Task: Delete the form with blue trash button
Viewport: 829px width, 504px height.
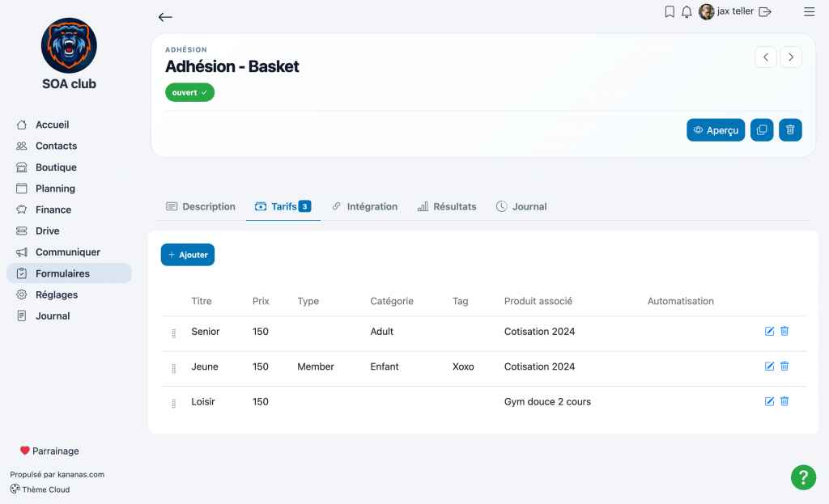Action: click(x=790, y=130)
